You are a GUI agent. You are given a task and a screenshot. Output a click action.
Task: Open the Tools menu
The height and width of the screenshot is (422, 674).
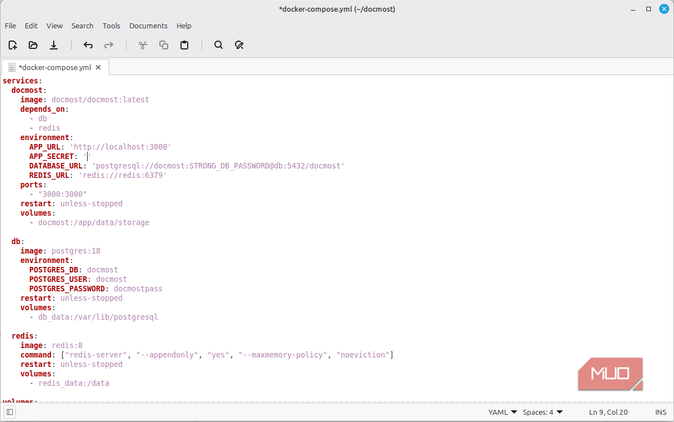click(x=111, y=26)
